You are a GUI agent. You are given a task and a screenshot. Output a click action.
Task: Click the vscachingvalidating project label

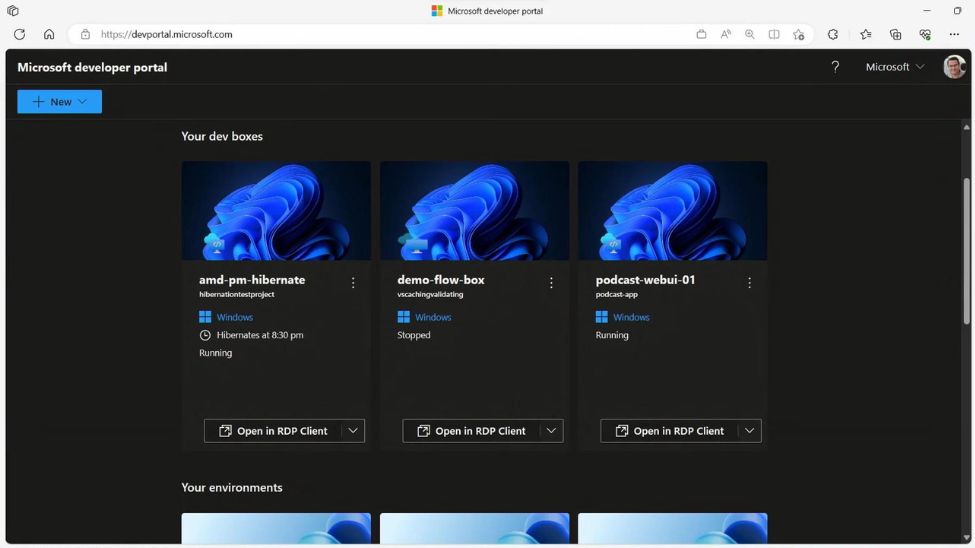pyautogui.click(x=430, y=294)
